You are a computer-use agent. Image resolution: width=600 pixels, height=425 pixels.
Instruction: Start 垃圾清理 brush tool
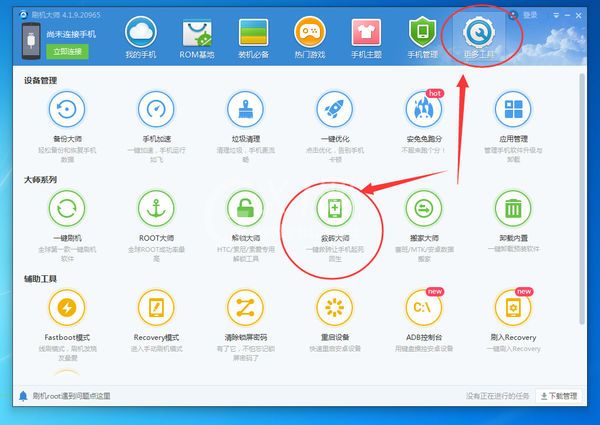(245, 109)
